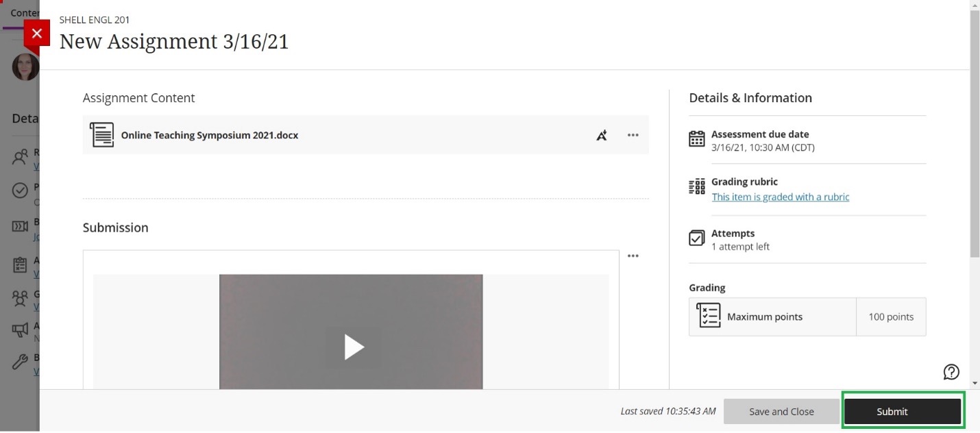Click the Maximum points checklist icon
980x433 pixels.
click(x=708, y=316)
